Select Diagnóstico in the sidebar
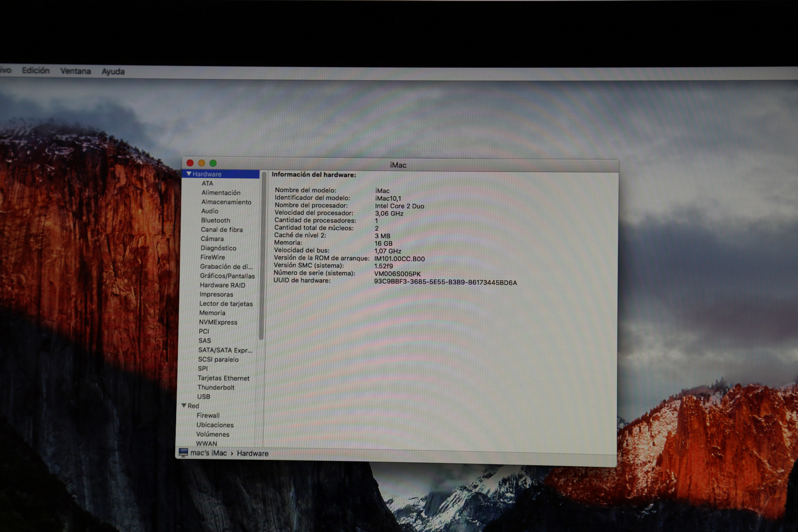Viewport: 798px width, 532px height. tap(218, 248)
